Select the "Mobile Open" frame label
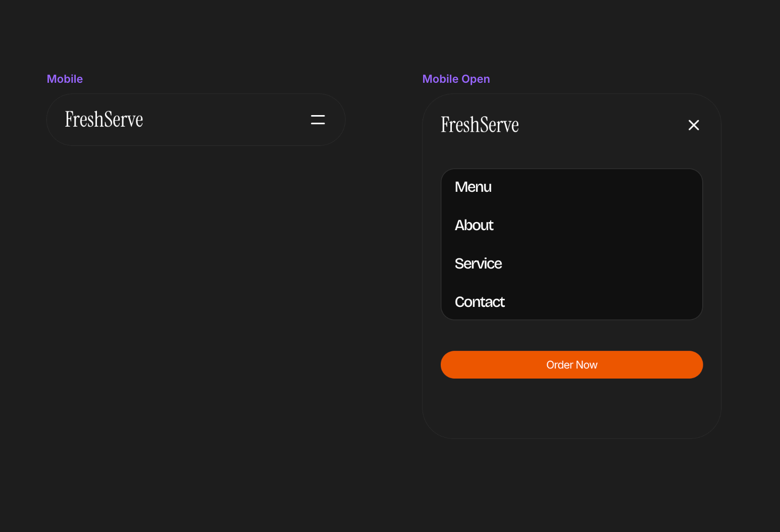The height and width of the screenshot is (532, 780). coord(456,79)
